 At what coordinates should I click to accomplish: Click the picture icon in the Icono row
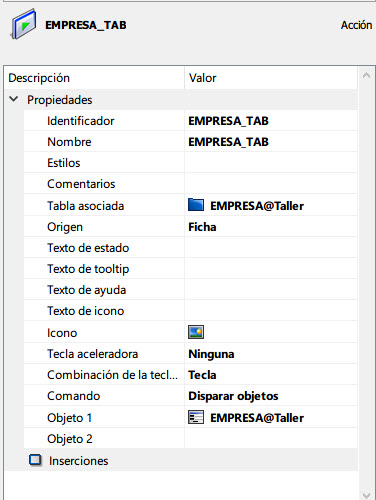196,332
